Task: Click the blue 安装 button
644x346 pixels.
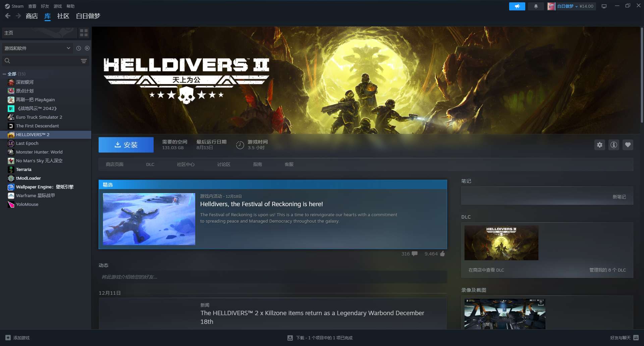Action: pos(126,145)
